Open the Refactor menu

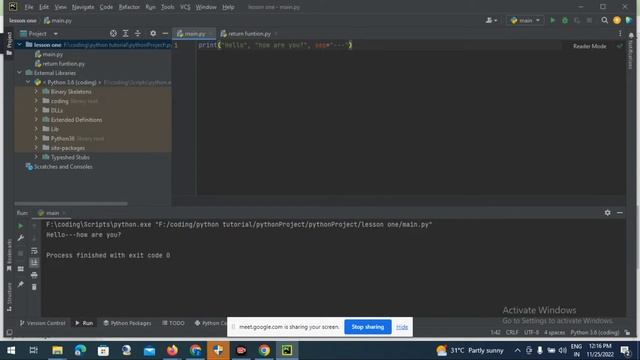click(x=129, y=7)
